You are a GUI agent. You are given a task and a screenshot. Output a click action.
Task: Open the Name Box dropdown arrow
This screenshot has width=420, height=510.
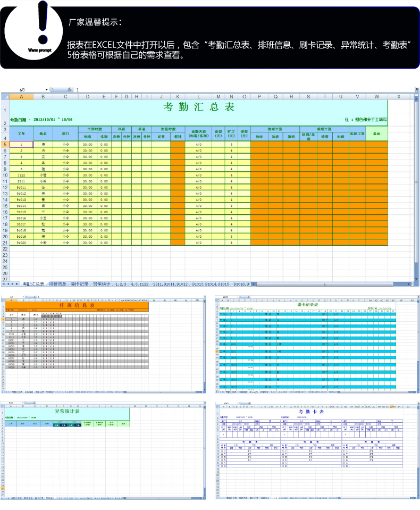46,89
